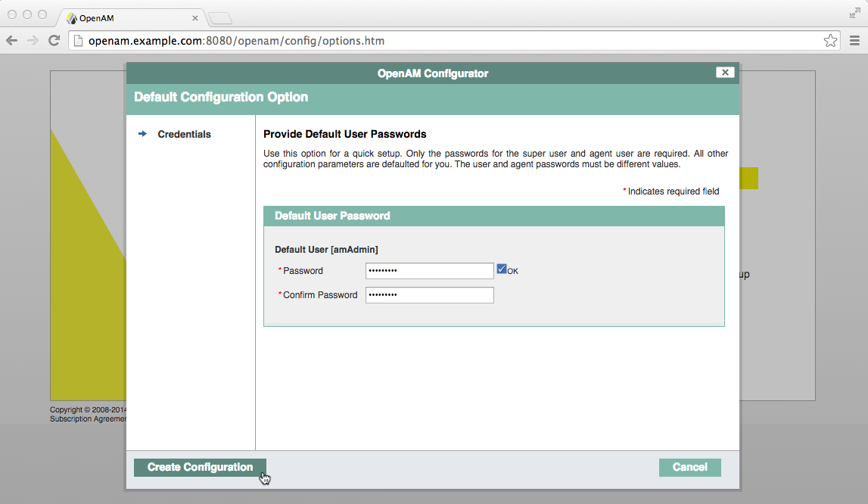Click the page icon in the address bar

79,40
